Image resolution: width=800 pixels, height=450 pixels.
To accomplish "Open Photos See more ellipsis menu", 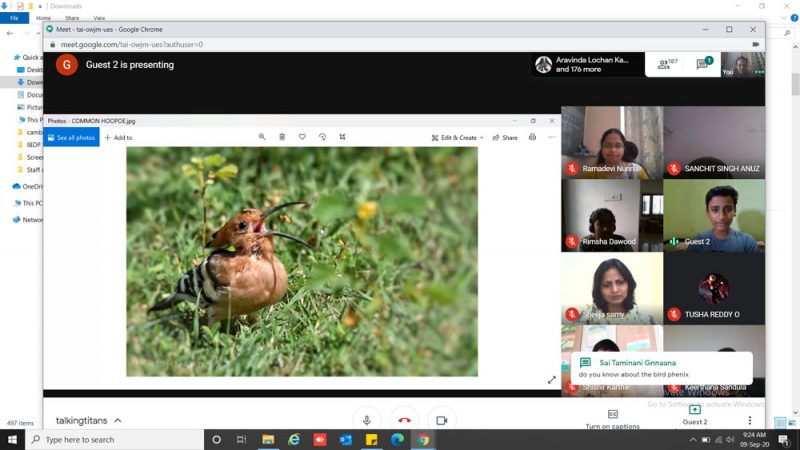I will pos(552,137).
